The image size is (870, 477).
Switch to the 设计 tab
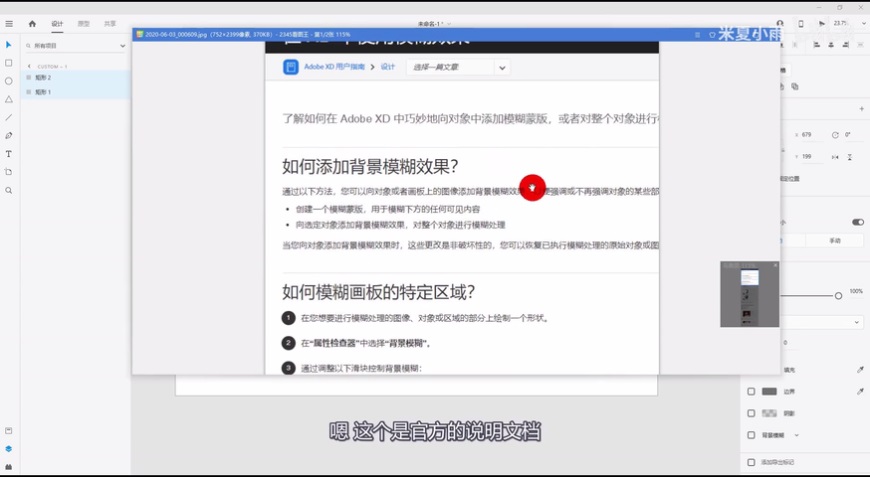pyautogui.click(x=57, y=24)
